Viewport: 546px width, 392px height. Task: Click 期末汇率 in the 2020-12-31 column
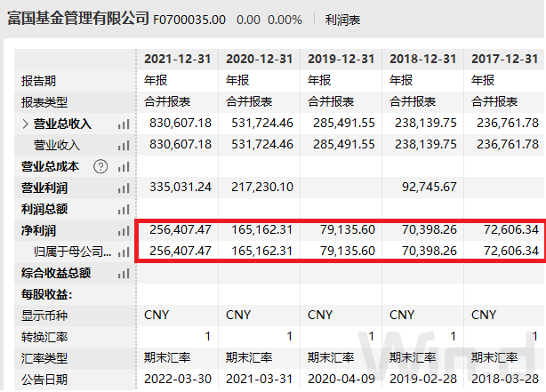pos(249,357)
